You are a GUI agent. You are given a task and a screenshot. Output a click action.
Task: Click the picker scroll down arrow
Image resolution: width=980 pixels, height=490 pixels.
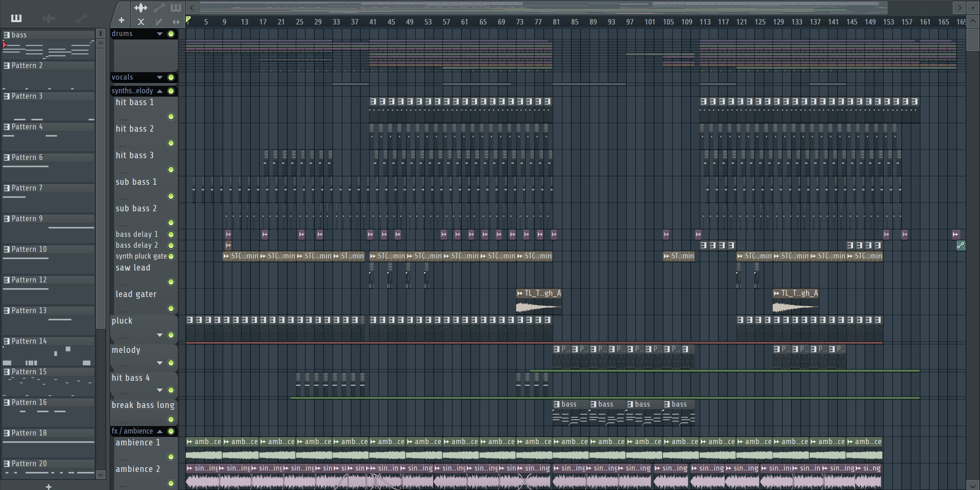coord(100,474)
